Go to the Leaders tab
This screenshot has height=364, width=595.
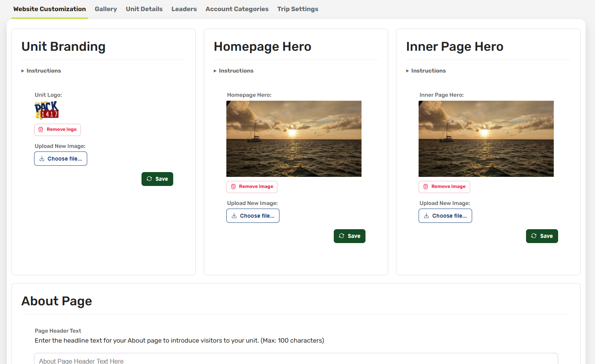coord(184,9)
